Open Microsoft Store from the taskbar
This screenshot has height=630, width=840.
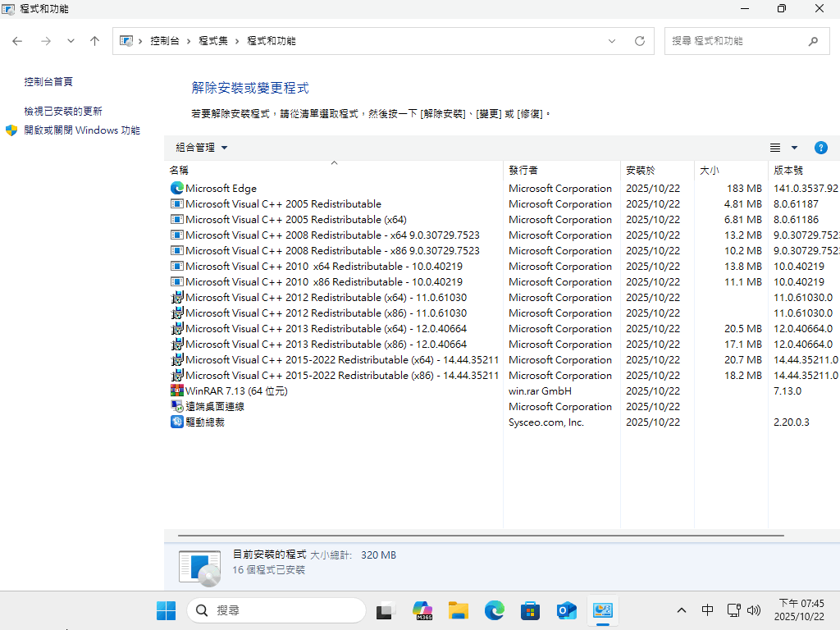point(530,610)
